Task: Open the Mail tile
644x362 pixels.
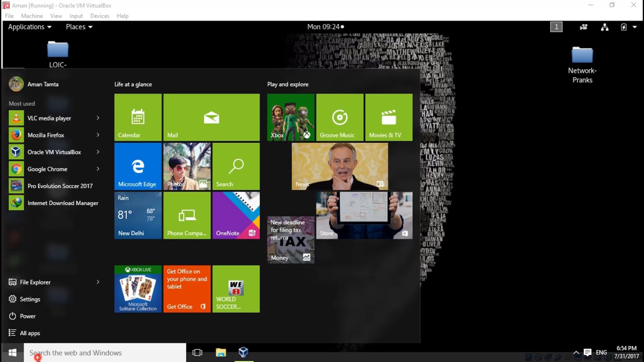Action: (211, 117)
